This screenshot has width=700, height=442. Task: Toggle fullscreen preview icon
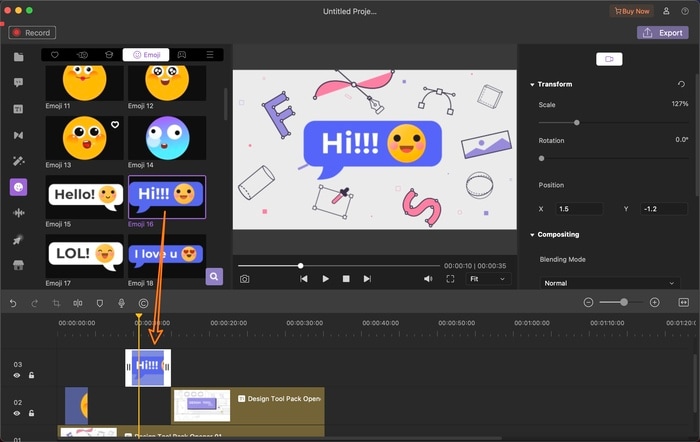point(450,279)
